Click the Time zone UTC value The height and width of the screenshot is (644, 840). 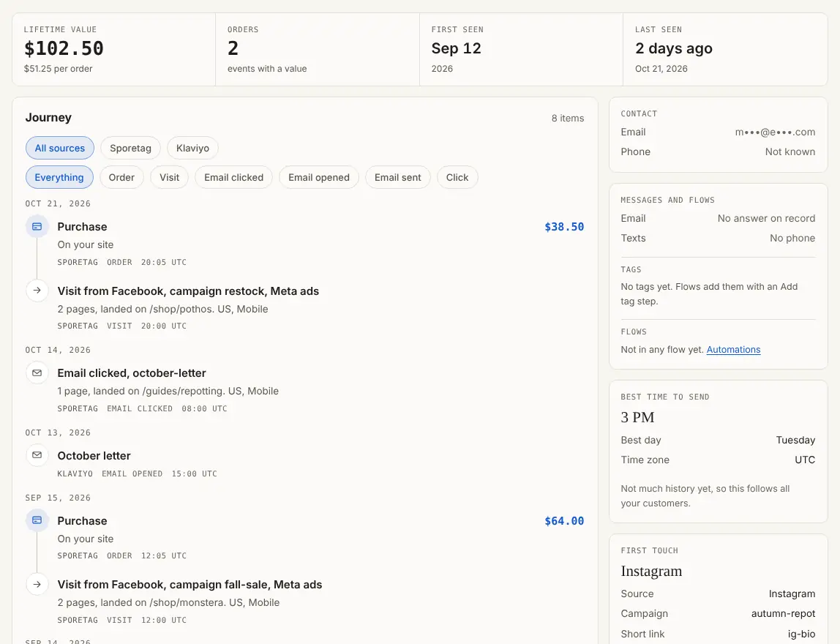(805, 460)
